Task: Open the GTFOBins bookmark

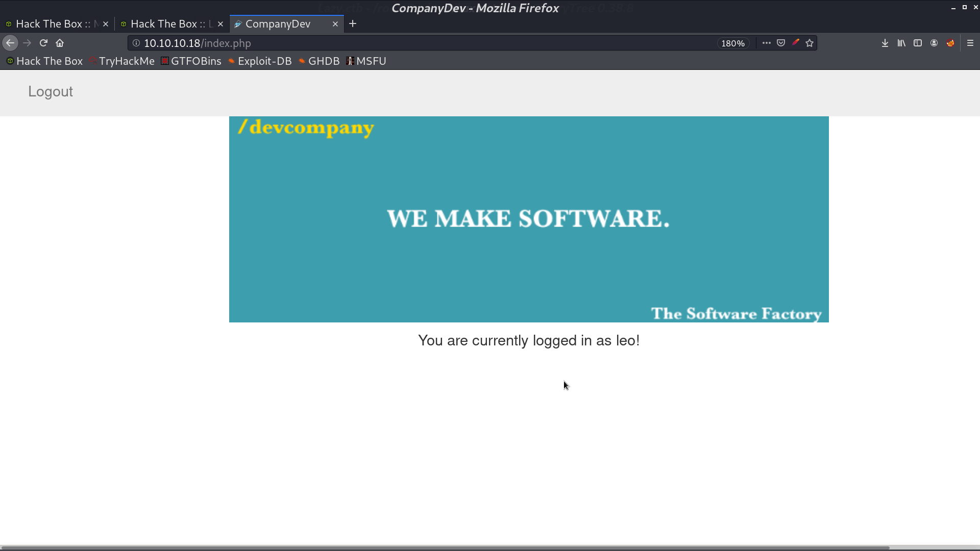Action: pos(191,61)
